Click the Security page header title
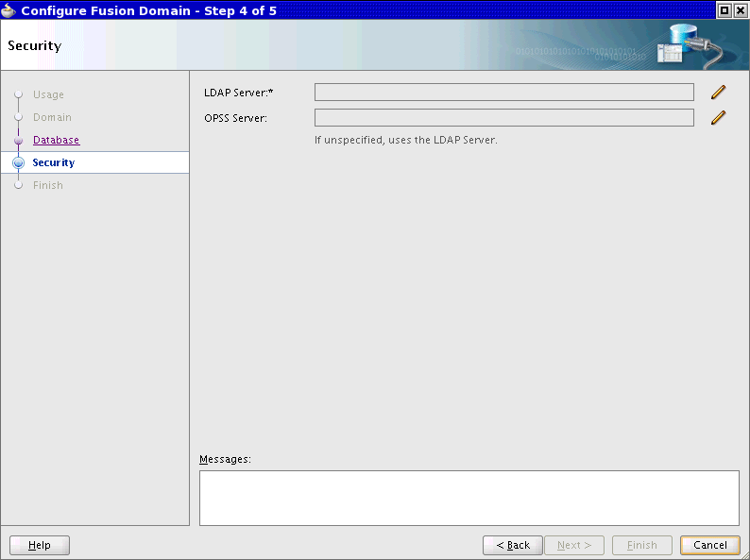This screenshot has width=750, height=560. [34, 46]
